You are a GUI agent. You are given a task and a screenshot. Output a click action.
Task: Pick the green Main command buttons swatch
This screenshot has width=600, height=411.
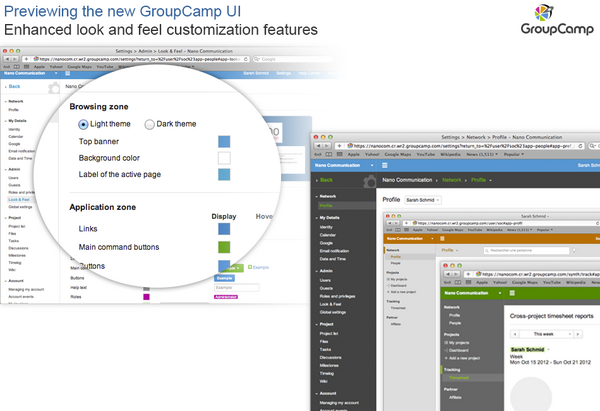point(224,247)
